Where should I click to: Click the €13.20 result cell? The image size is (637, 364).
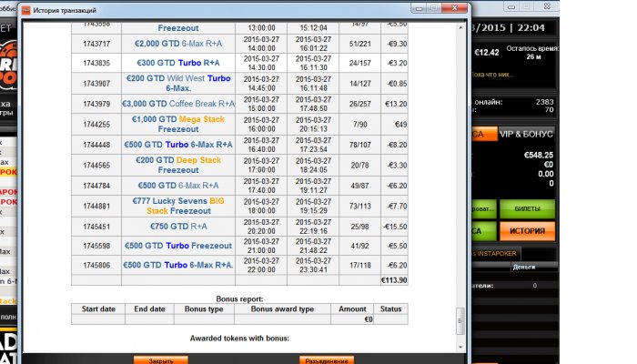pyautogui.click(x=394, y=104)
